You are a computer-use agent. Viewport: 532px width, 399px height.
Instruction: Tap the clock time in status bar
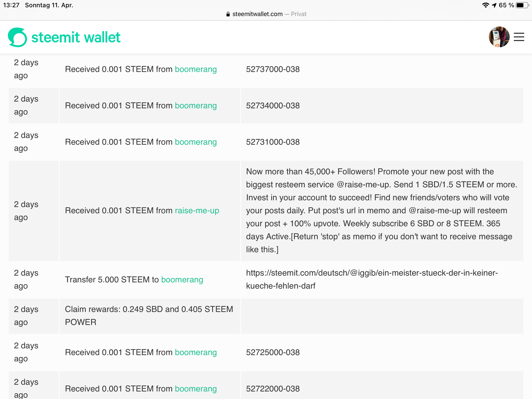tap(11, 5)
